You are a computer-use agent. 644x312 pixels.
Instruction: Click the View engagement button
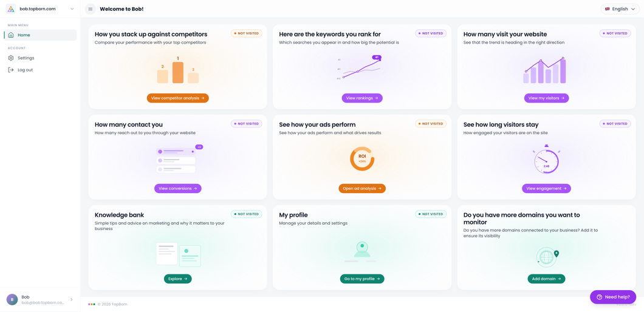click(546, 188)
